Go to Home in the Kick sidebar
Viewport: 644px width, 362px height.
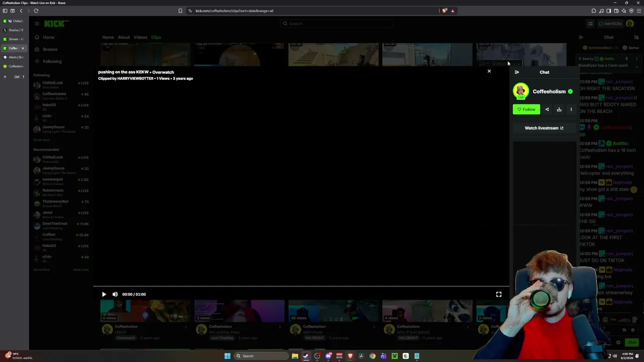click(x=48, y=37)
